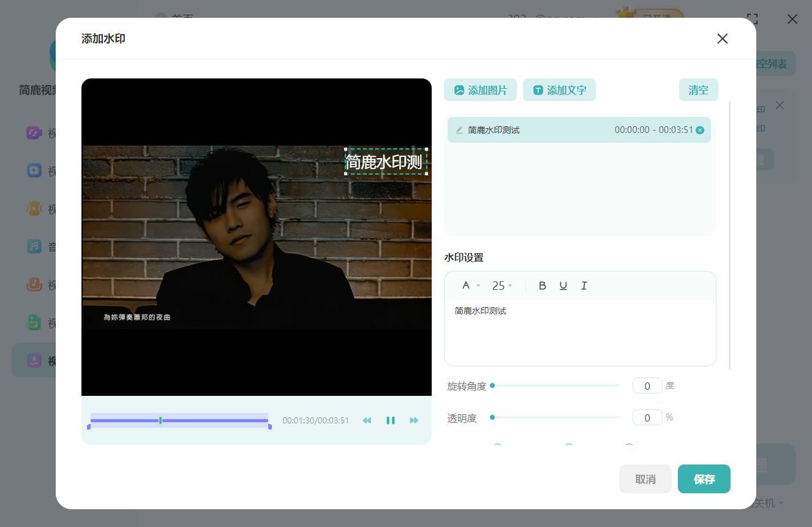
Task: Open the font color dropdown
Action: pos(470,286)
